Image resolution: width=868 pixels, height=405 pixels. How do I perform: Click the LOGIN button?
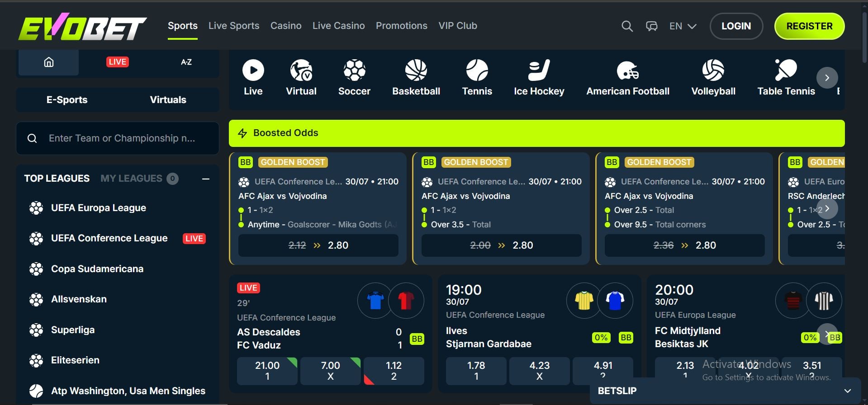coord(736,26)
